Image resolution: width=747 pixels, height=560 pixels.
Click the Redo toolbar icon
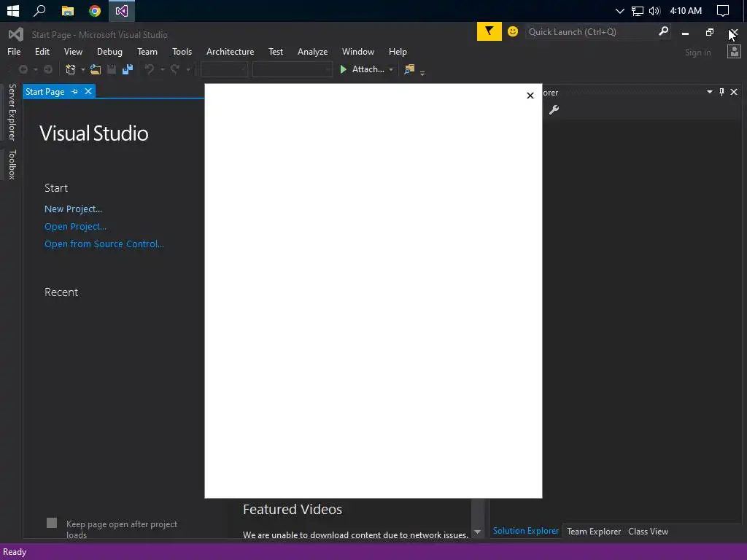pyautogui.click(x=175, y=69)
